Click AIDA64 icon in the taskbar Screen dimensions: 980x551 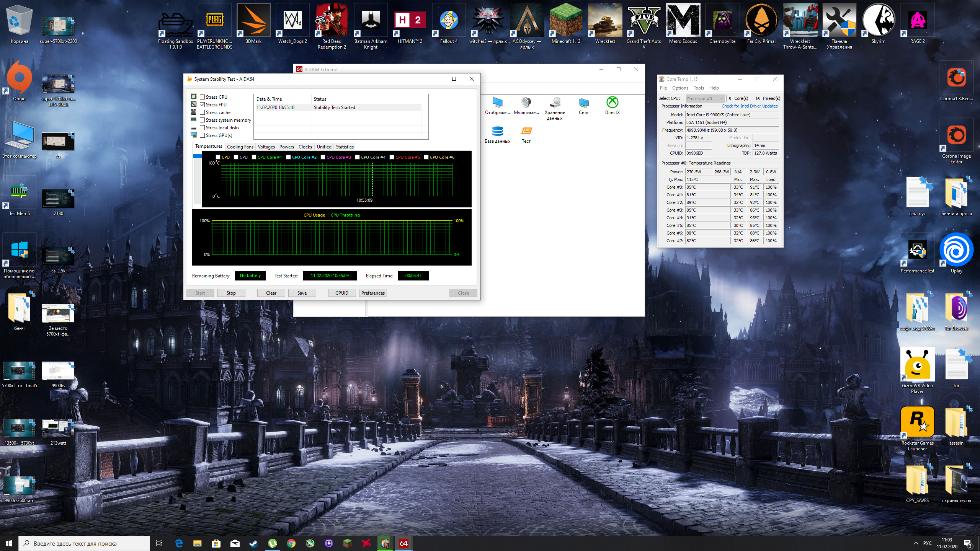[x=403, y=543]
